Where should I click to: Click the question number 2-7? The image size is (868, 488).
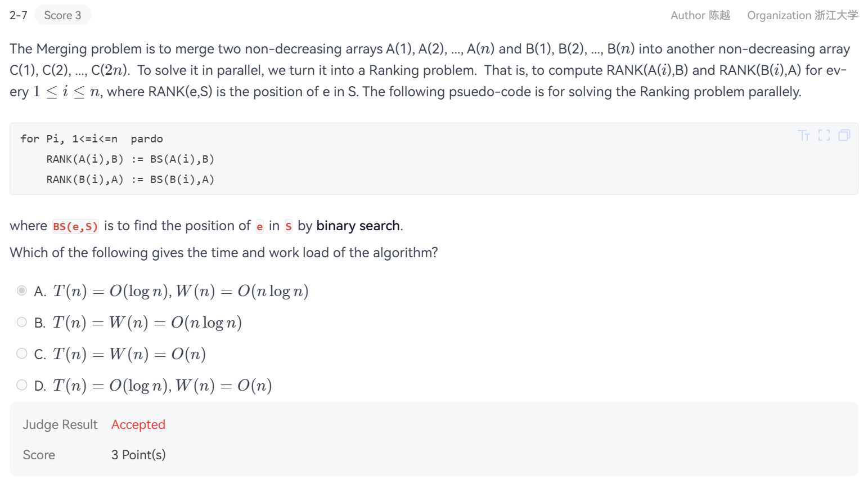click(x=19, y=15)
